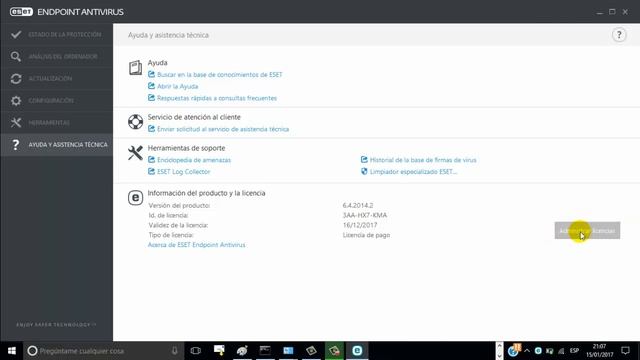Click the Licencia de pago text

coord(367,235)
